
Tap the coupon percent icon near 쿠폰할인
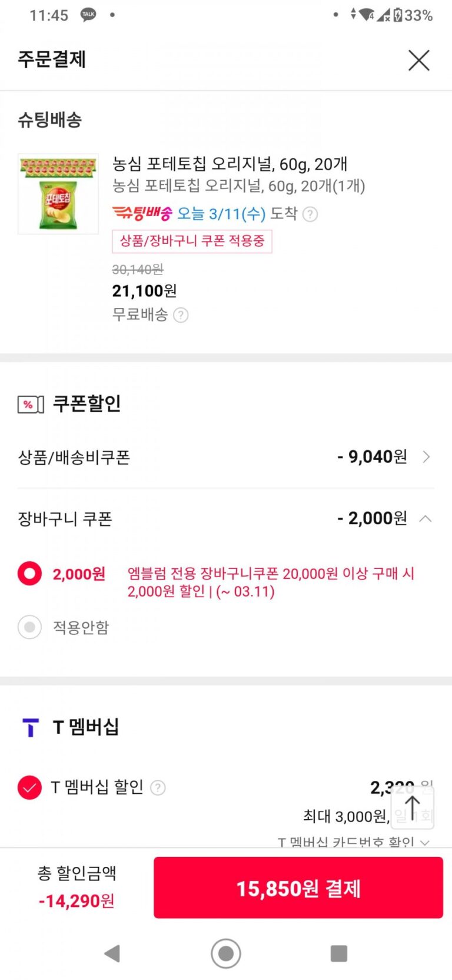[x=31, y=405]
